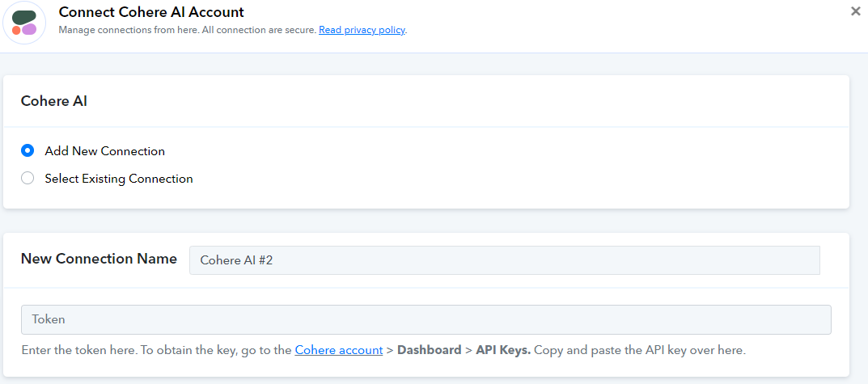Screen dimensions: 868x384
Task: Close the Connect Cohere AI Account dialog
Action: [x=855, y=11]
